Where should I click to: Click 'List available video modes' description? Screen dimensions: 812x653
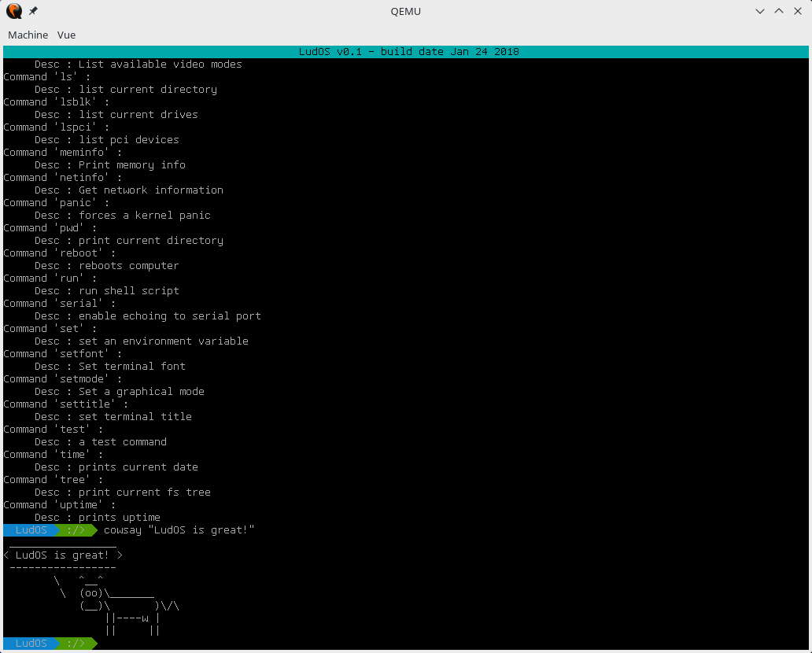[x=160, y=65]
